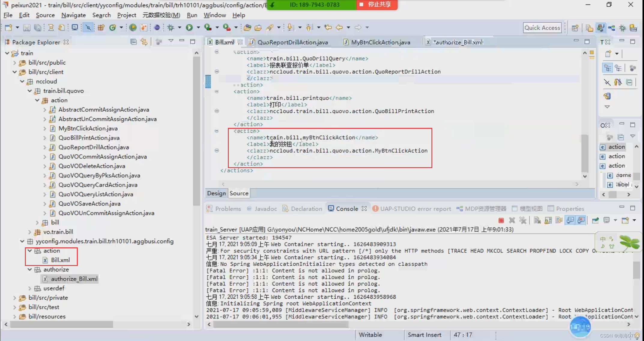Click Collapse All in Package Explorer
Viewport: 644px width, 341px height.
click(134, 42)
